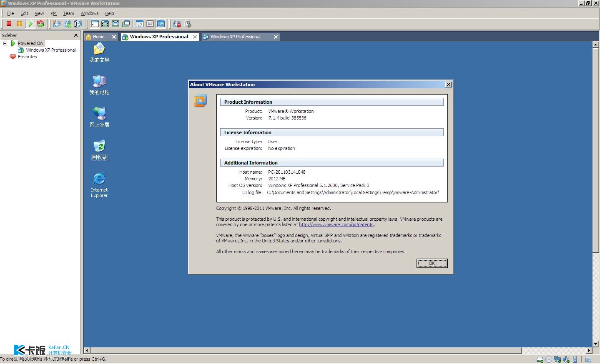Click the memory value 2012 MB

pyautogui.click(x=277, y=179)
